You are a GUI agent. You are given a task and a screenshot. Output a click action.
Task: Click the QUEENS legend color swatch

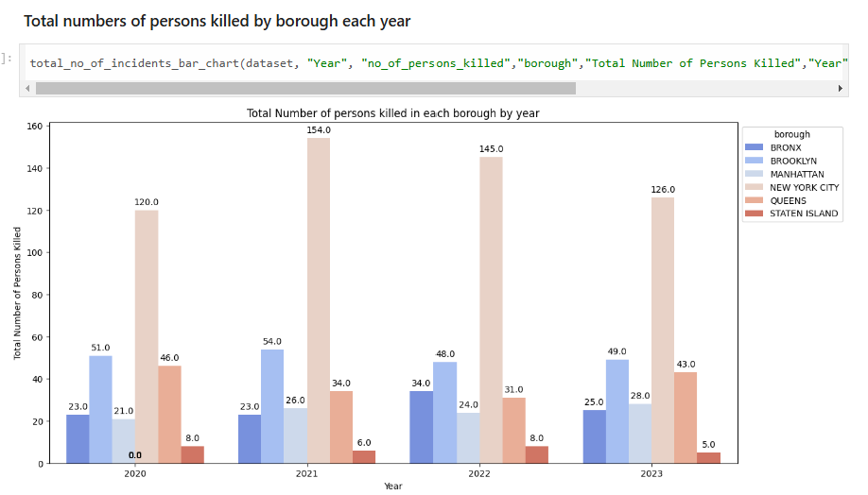coord(754,201)
